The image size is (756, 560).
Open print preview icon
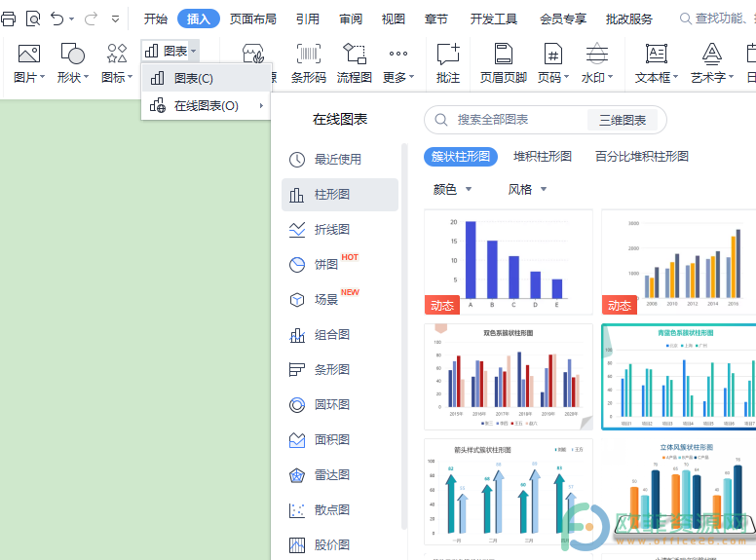coord(33,19)
